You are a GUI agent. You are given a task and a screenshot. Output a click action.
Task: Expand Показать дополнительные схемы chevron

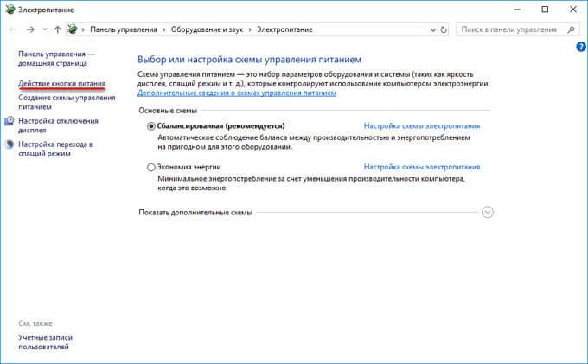pyautogui.click(x=487, y=212)
